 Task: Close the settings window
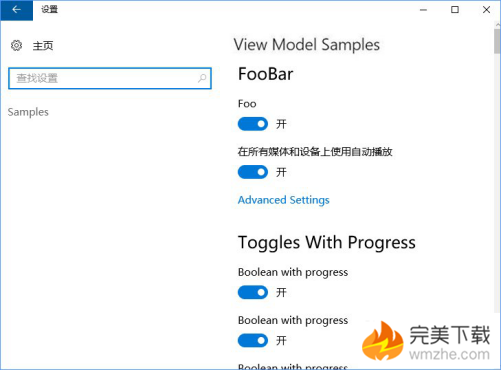(486, 10)
